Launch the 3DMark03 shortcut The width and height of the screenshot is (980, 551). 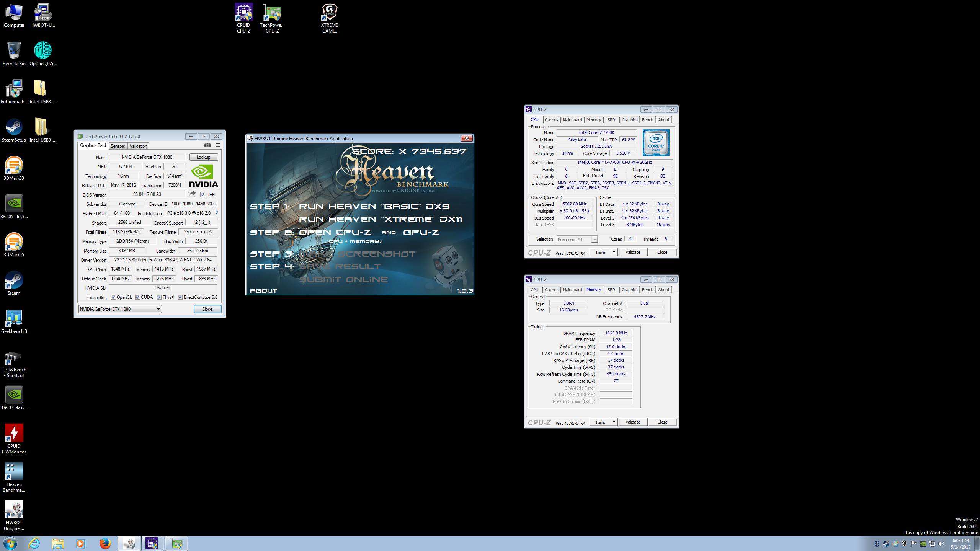[14, 169]
